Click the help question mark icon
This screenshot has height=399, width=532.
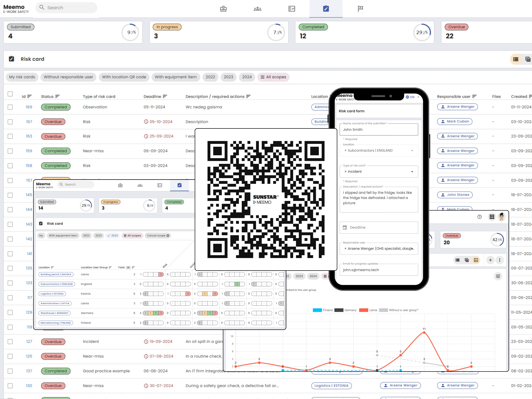click(479, 217)
